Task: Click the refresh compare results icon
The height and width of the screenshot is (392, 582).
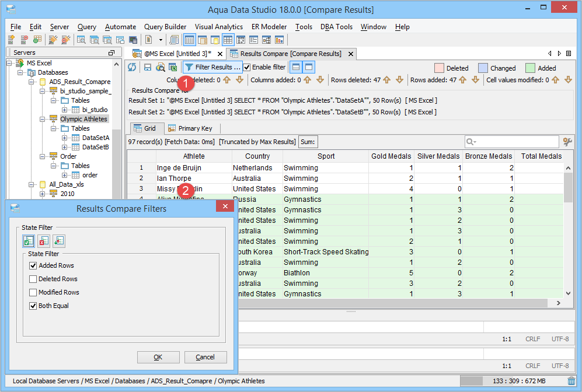Action: coord(133,68)
